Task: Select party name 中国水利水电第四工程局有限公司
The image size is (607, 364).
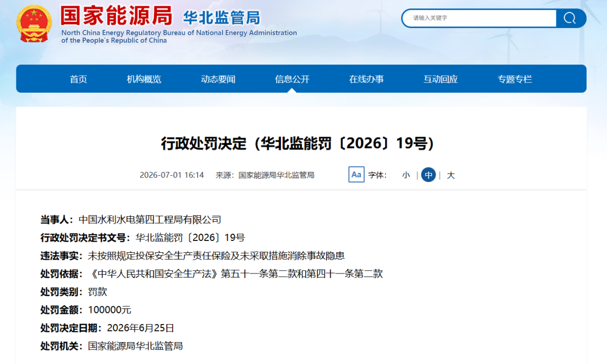Action: click(150, 220)
